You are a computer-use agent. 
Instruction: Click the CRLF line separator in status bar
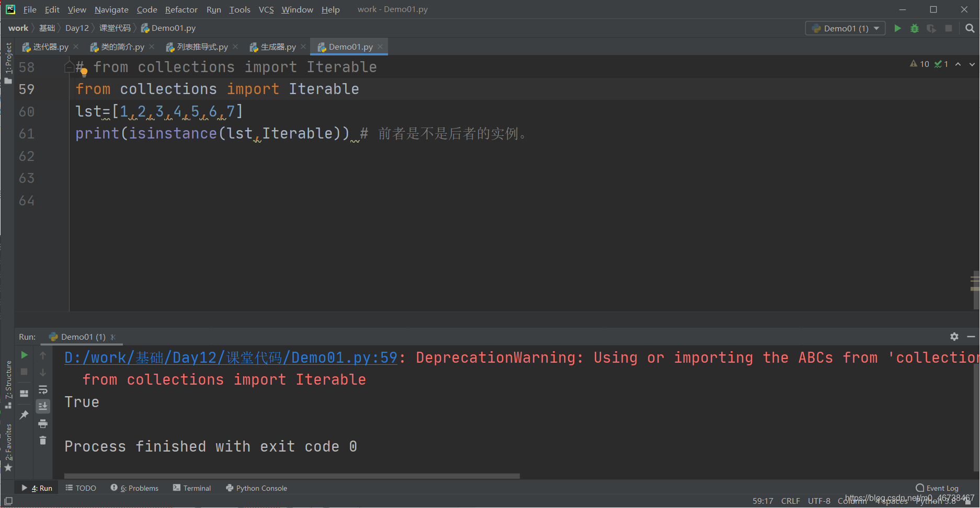(x=790, y=501)
